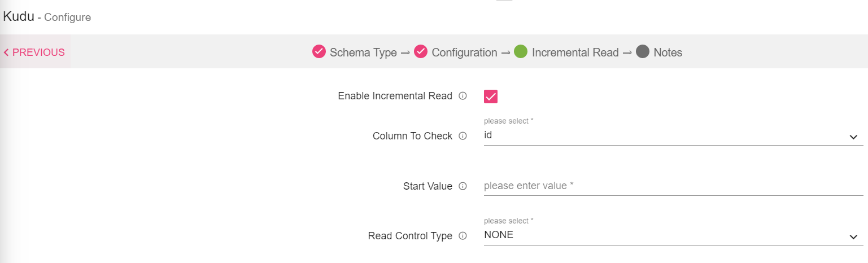The image size is (868, 263).
Task: Click the Kudu - Configure page title
Action: click(47, 17)
